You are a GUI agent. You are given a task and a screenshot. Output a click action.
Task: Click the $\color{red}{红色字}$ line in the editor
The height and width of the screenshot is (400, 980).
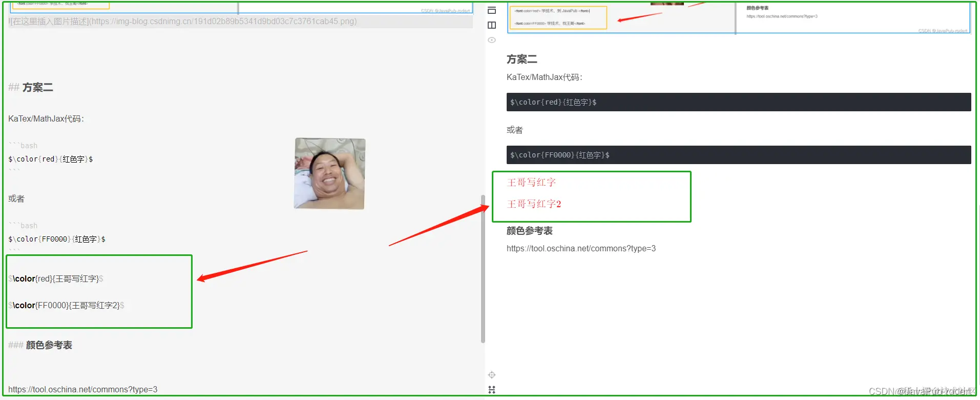pos(51,159)
